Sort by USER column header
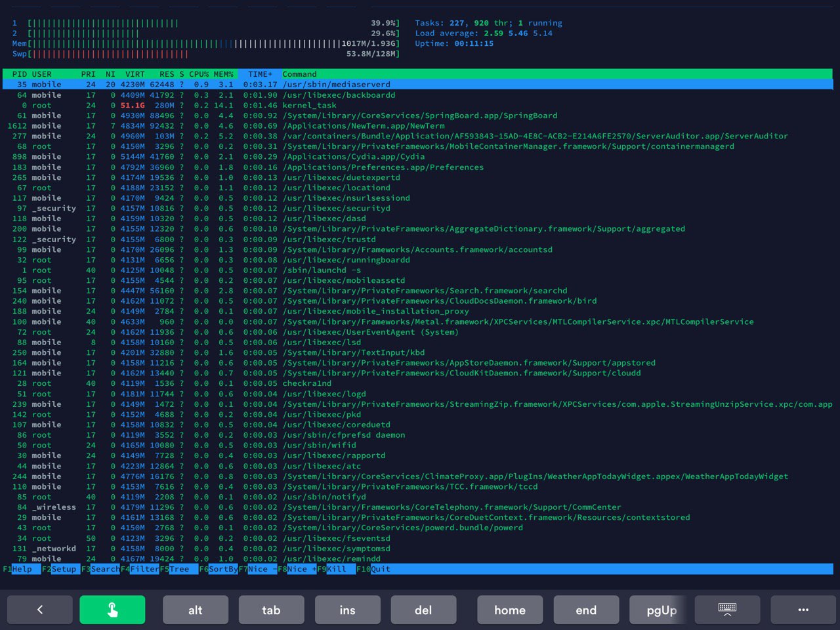Image resolution: width=840 pixels, height=630 pixels. (41, 74)
